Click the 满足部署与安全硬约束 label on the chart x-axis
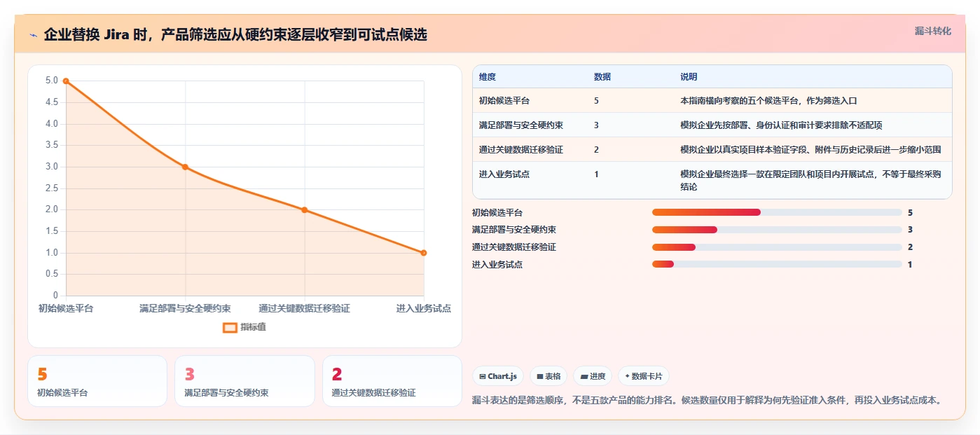Viewport: 980px width, 435px height. point(185,308)
